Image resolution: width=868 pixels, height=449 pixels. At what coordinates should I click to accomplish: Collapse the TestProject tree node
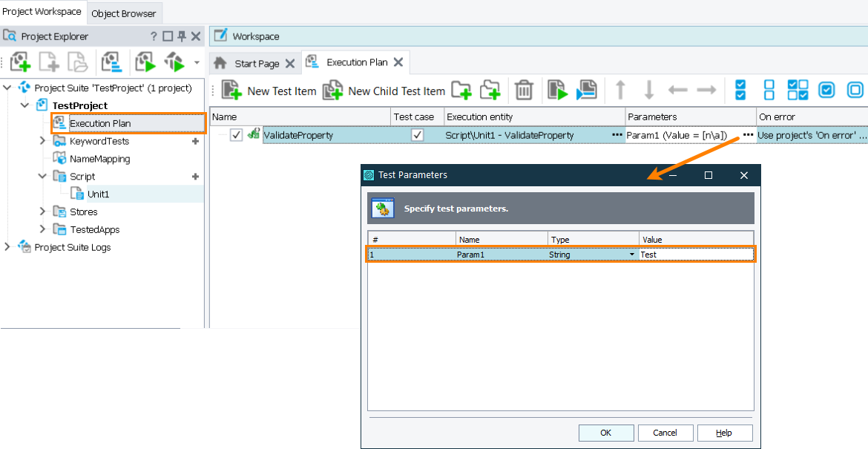click(x=25, y=105)
